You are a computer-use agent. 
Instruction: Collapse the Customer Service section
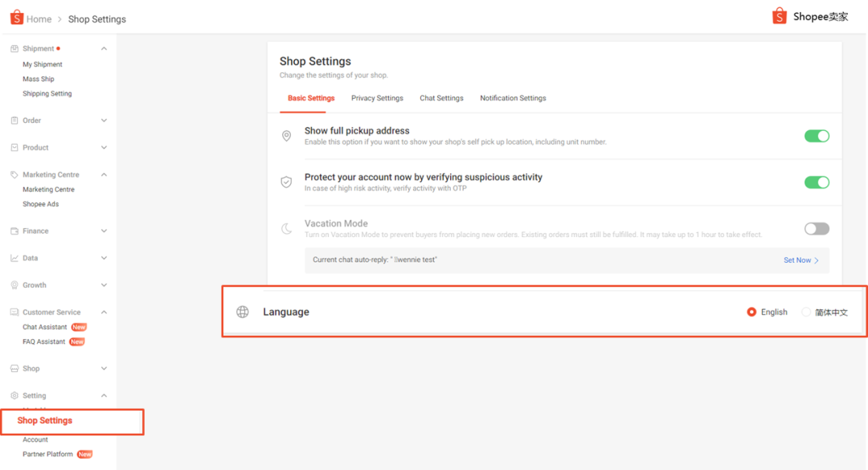(104, 313)
